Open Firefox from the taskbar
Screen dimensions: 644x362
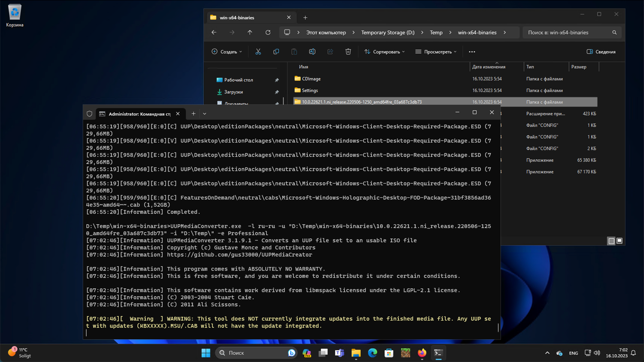tap(422, 353)
